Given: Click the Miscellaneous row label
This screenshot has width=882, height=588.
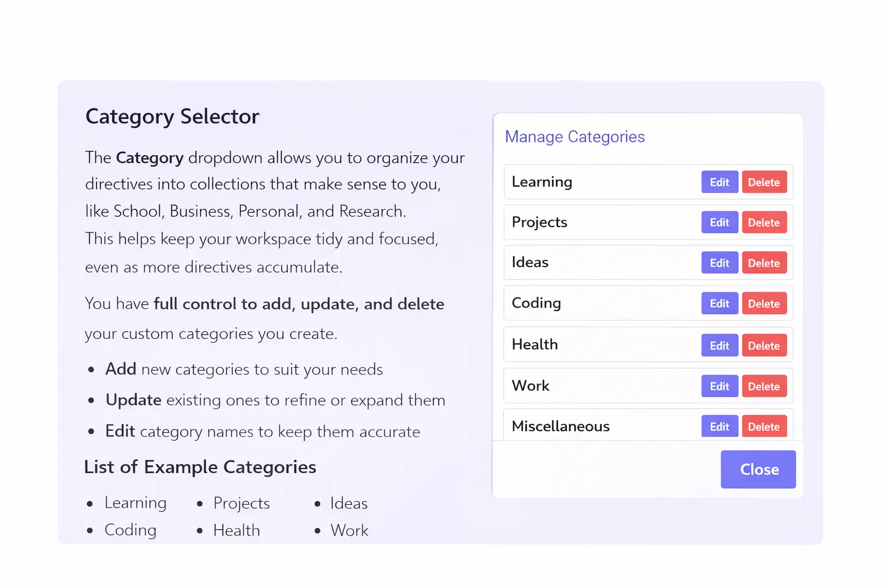Looking at the screenshot, I should pos(560,426).
